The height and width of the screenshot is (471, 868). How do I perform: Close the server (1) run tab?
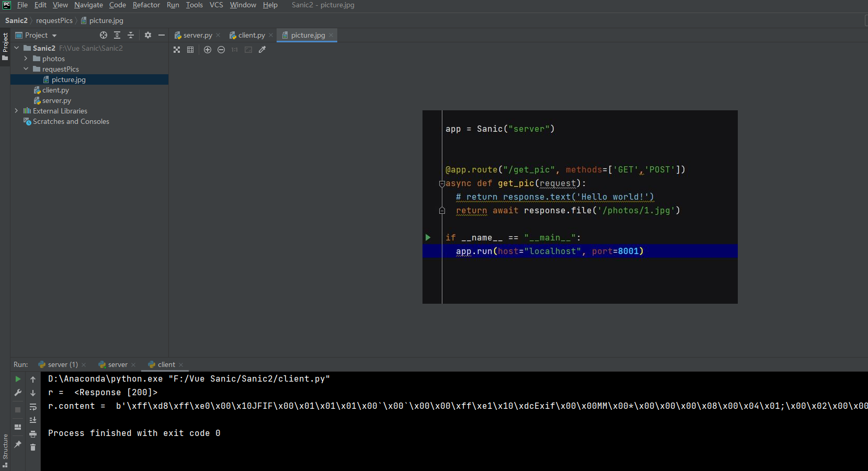84,365
